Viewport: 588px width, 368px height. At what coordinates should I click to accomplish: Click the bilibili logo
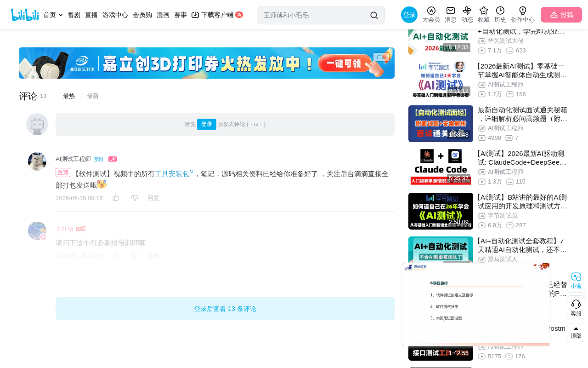25,15
